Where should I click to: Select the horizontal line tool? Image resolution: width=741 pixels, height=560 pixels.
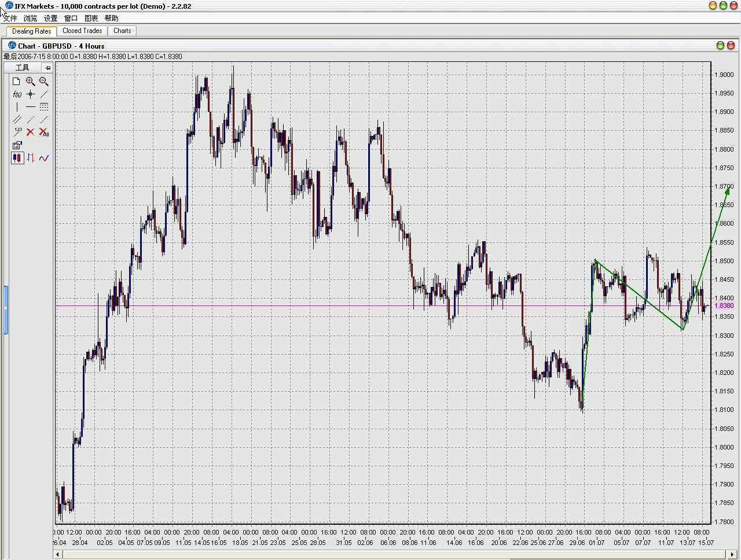tap(30, 107)
